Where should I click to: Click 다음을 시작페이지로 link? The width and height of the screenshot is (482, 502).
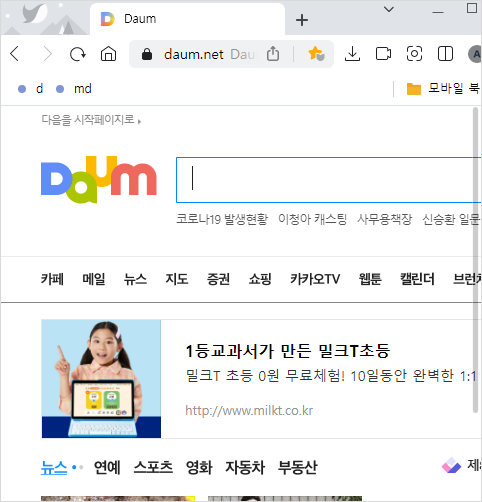click(91, 119)
